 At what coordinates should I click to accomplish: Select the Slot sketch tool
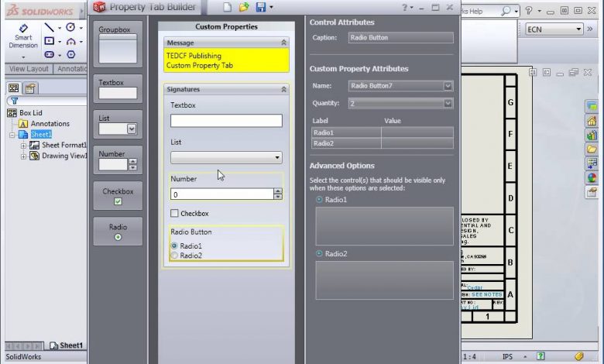pyautogui.click(x=50, y=54)
